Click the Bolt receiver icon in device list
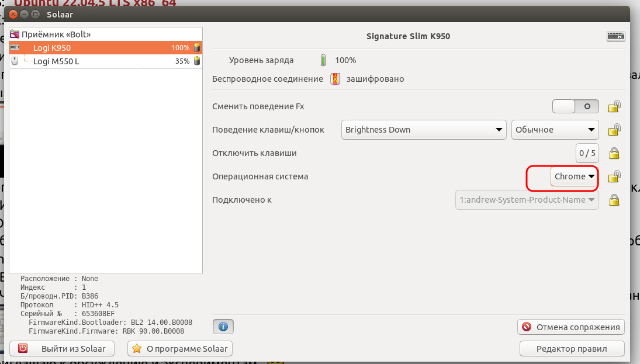The image size is (640, 364). pos(15,34)
